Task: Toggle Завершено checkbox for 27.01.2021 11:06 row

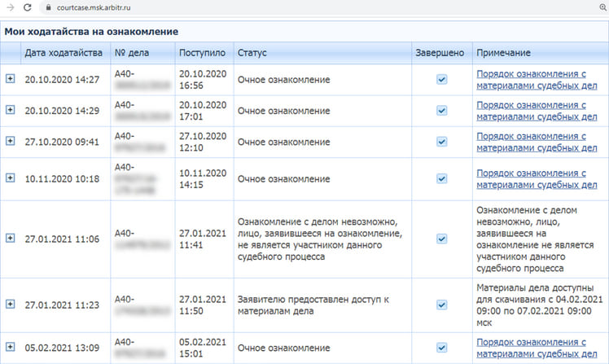Action: (x=441, y=239)
